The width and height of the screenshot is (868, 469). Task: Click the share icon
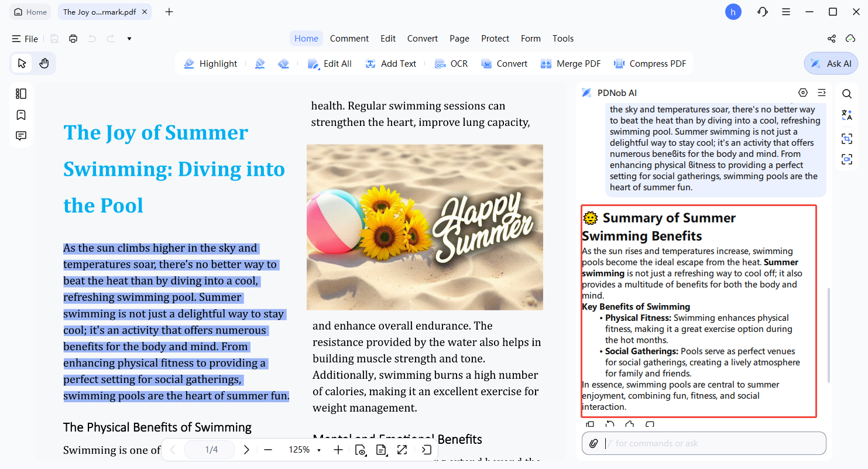click(831, 39)
